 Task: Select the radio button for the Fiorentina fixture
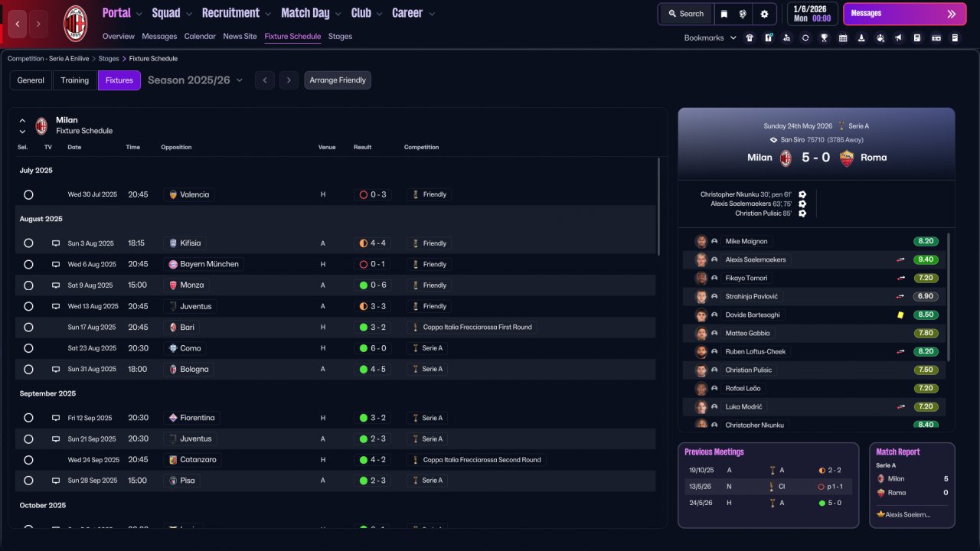(28, 418)
